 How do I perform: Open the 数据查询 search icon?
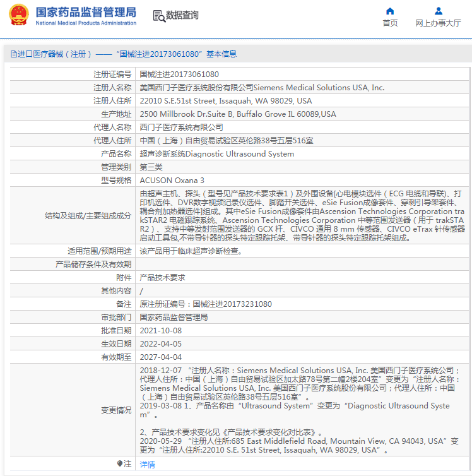click(x=160, y=16)
